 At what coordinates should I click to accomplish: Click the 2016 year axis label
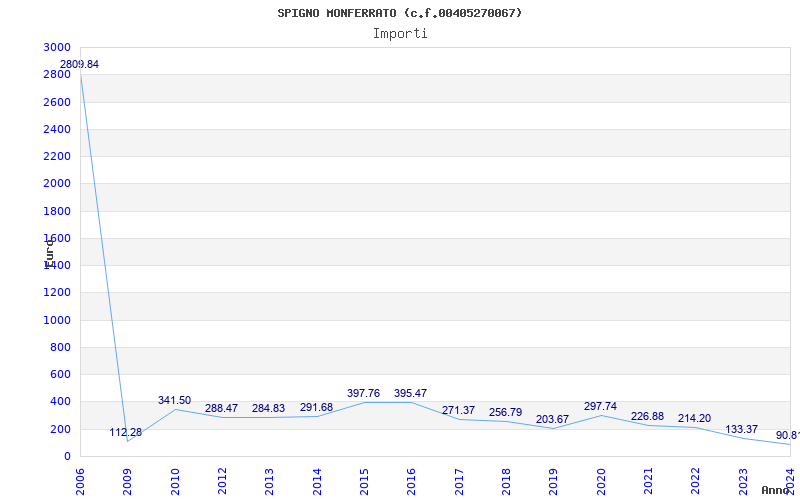pos(411,481)
